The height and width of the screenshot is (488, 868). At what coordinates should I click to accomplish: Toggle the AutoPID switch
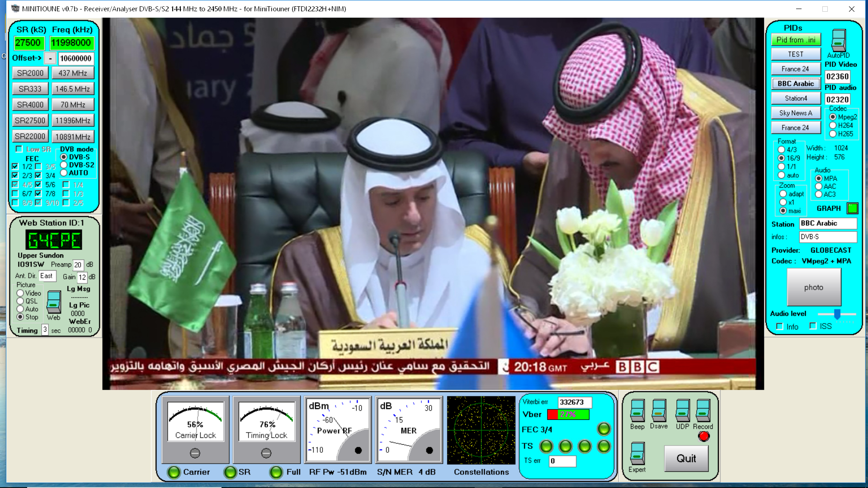click(838, 40)
